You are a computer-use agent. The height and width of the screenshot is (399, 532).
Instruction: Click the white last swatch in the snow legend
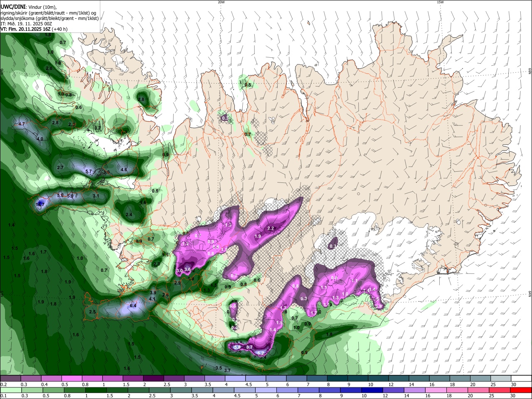point(521,378)
